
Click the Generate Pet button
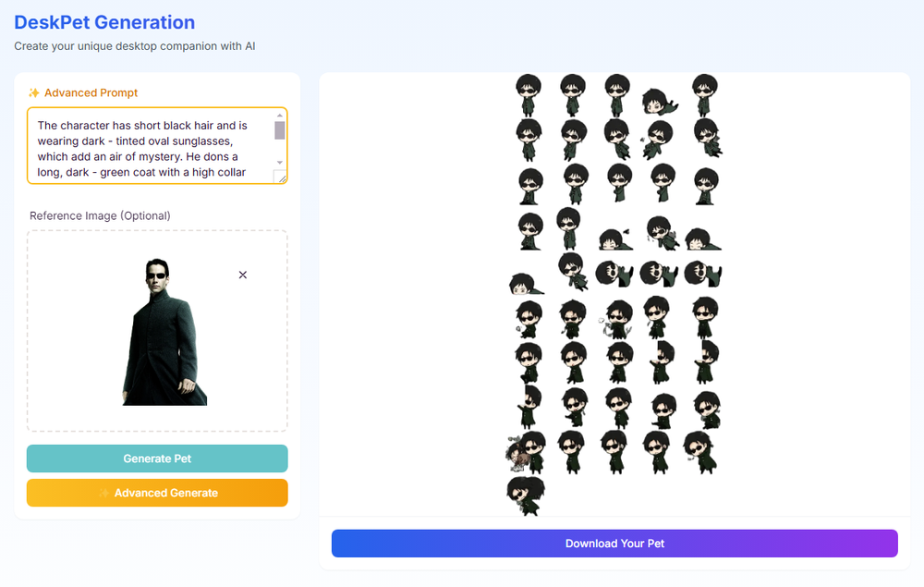tap(157, 459)
